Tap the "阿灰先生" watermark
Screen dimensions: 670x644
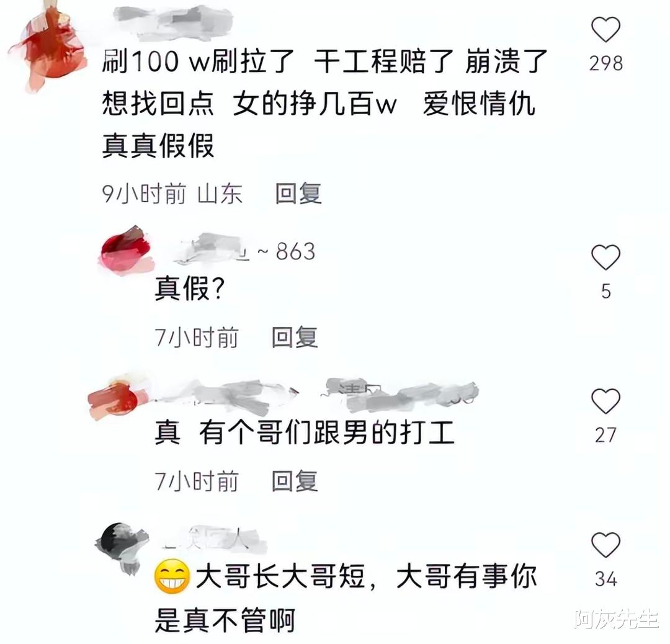tap(617, 619)
